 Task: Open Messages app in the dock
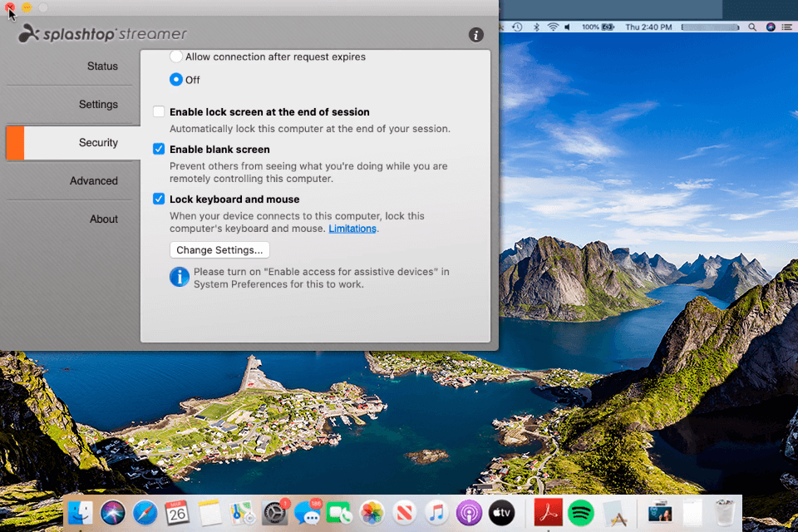click(307, 512)
